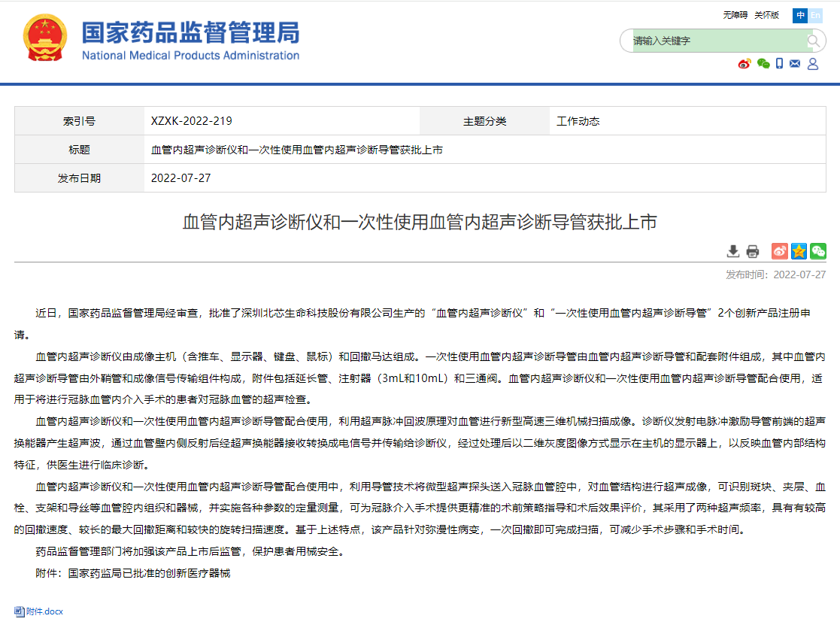Download the article via download icon
840x637 pixels.
click(x=733, y=251)
